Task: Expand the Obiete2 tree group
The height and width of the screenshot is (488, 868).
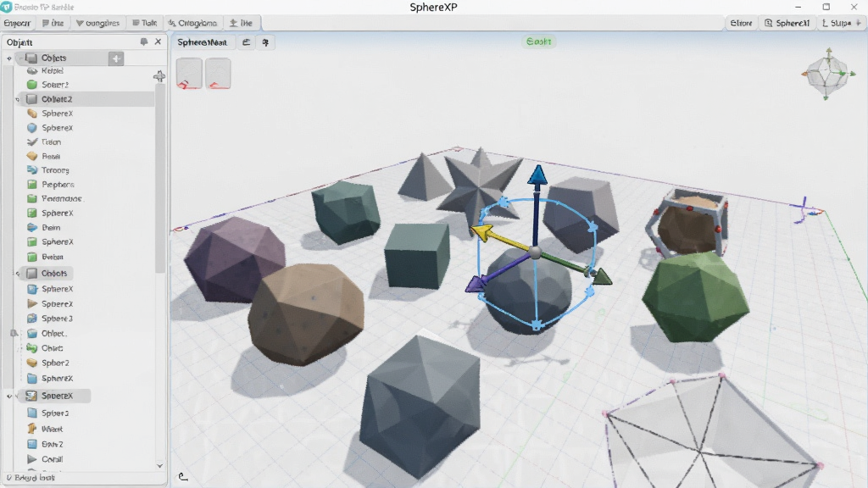Action: pos(18,100)
